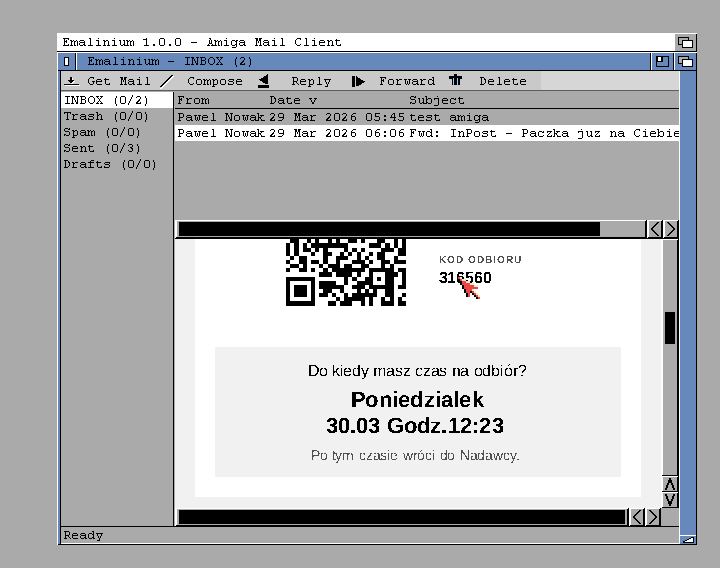Click the screen depth gadget at top right
Screen dimensions: 720x568
coord(686,42)
